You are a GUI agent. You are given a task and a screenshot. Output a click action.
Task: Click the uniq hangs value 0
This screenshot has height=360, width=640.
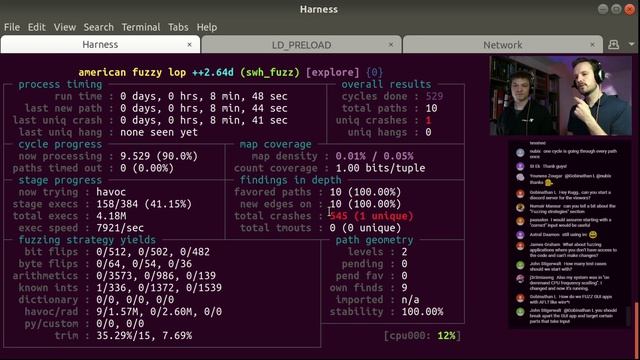click(x=428, y=132)
